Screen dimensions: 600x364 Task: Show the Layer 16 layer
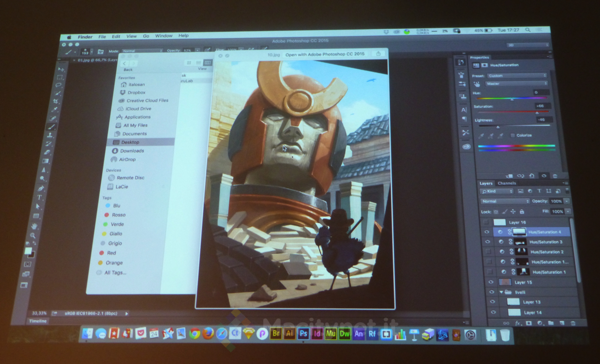(x=486, y=222)
